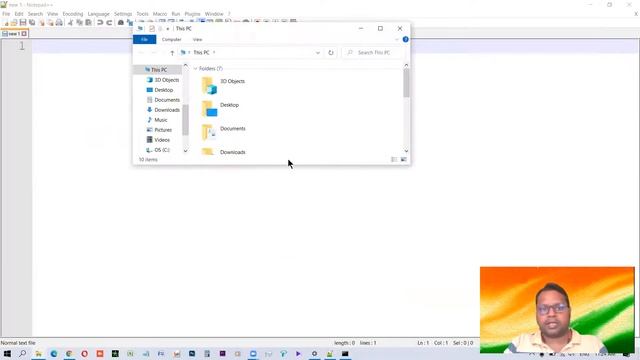Open the View tab in Explorer ribbon

(x=198, y=40)
